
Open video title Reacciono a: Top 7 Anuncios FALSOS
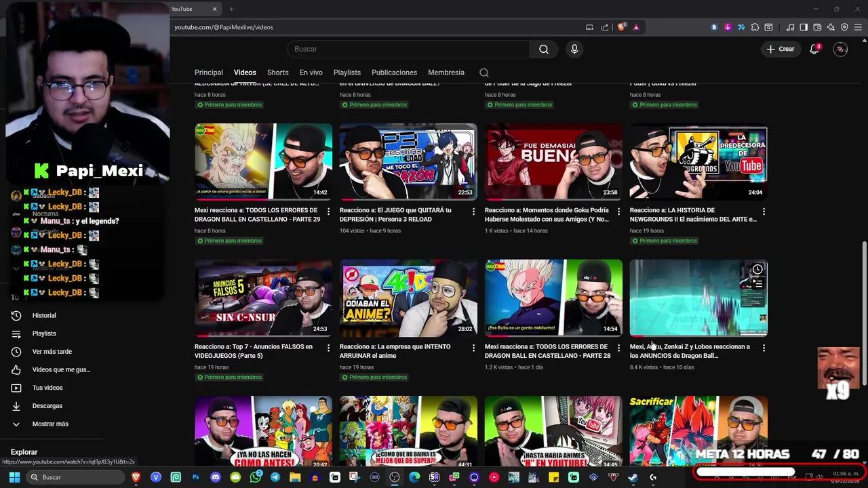click(254, 351)
